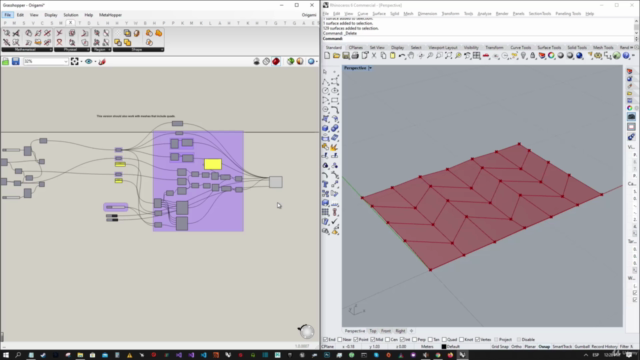
Task: Toggle Record History in Rhino status bar
Action: (x=604, y=347)
